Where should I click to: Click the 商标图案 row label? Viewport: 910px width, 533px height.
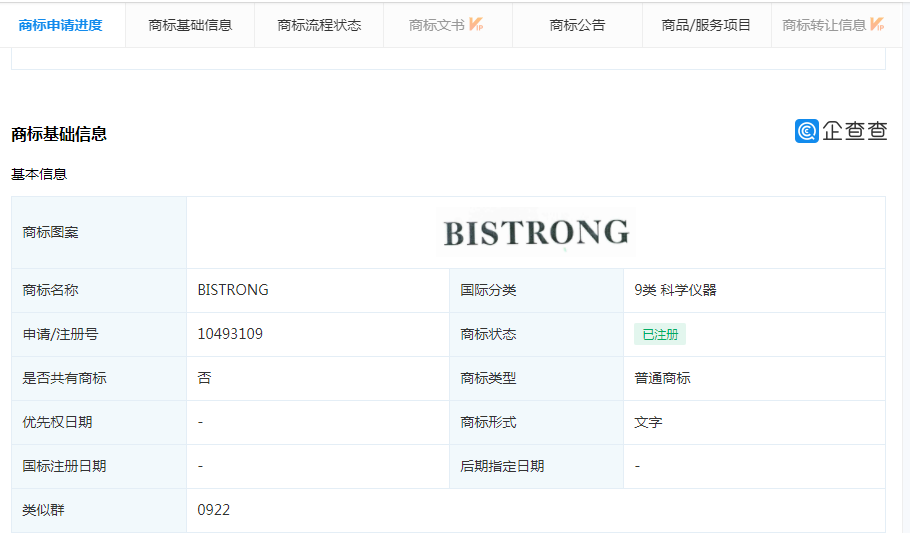point(50,232)
